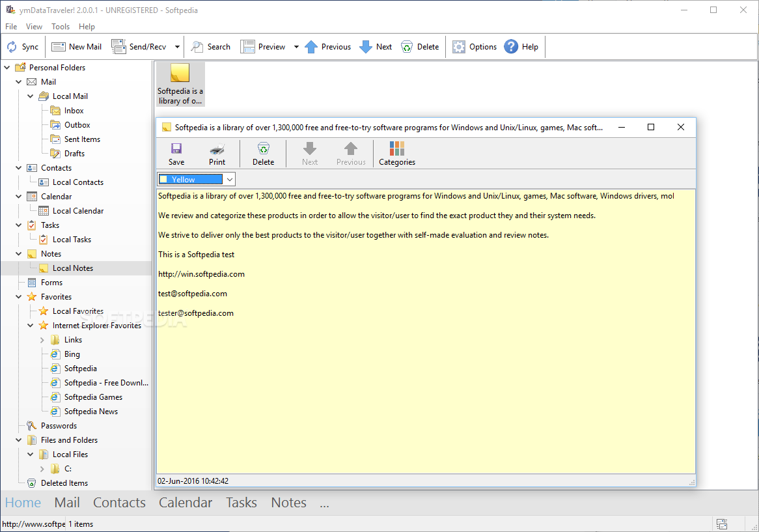Collapse the Mail tree node
Viewport: 759px width, 532px height.
pyautogui.click(x=18, y=82)
